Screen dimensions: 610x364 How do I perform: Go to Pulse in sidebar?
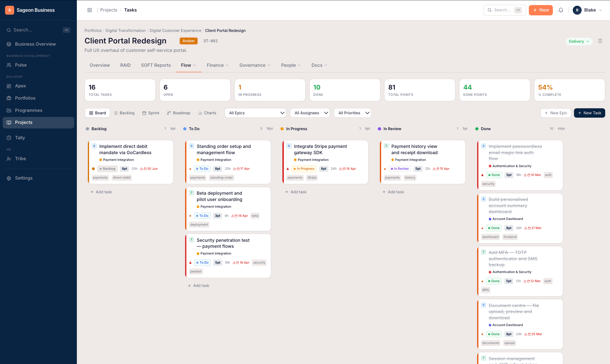[38, 65]
